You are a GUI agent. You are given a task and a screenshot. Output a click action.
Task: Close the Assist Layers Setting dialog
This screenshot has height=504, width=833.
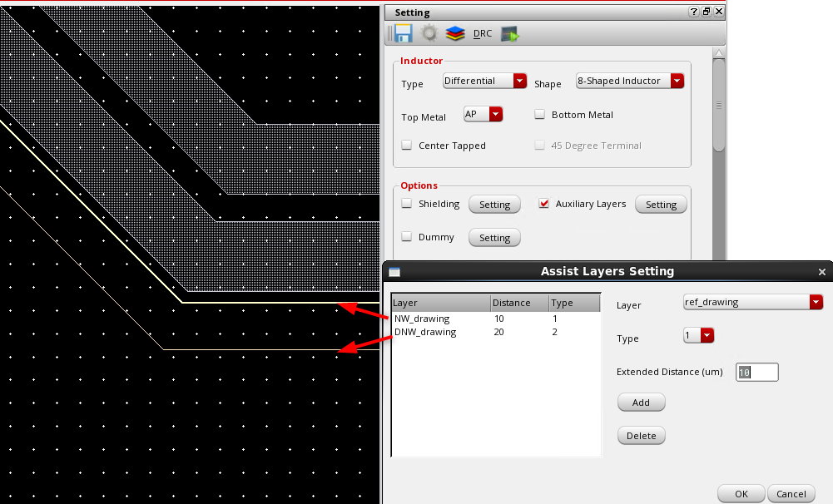tap(822, 272)
